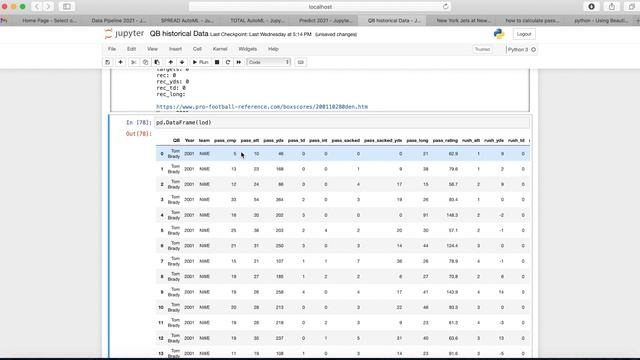Rename notebook via QB historical Data title
The image size is (640, 360).
point(179,34)
